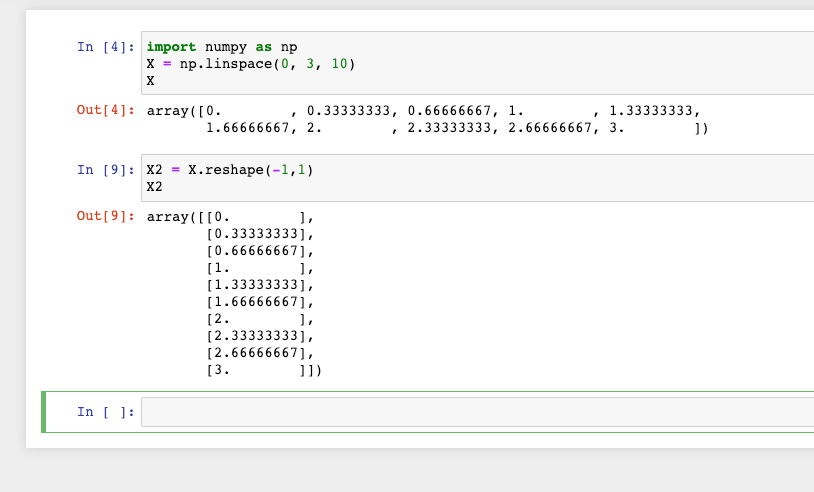Image resolution: width=814 pixels, height=492 pixels.
Task: Click value 0.33333333 in Out[4] first row
Action: click(x=348, y=111)
